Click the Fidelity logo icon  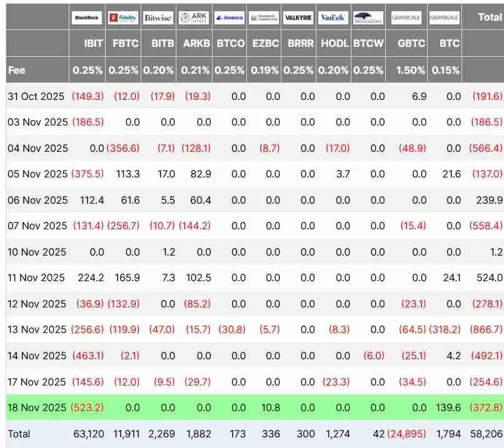124,17
